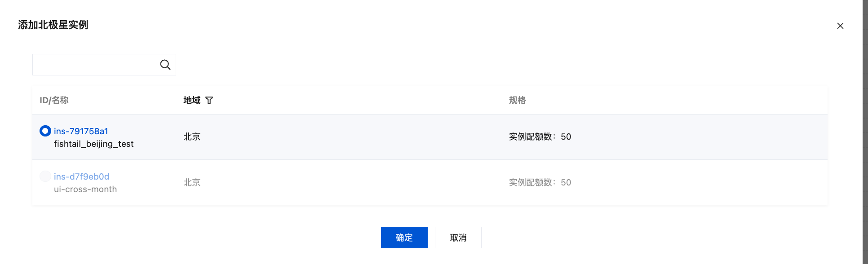The width and height of the screenshot is (868, 264).
Task: Focus the instance search input field
Action: click(96, 65)
